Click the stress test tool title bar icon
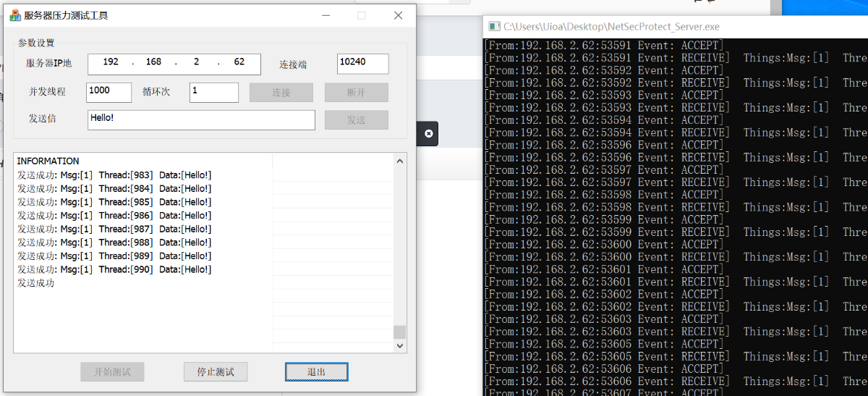 pos(14,15)
